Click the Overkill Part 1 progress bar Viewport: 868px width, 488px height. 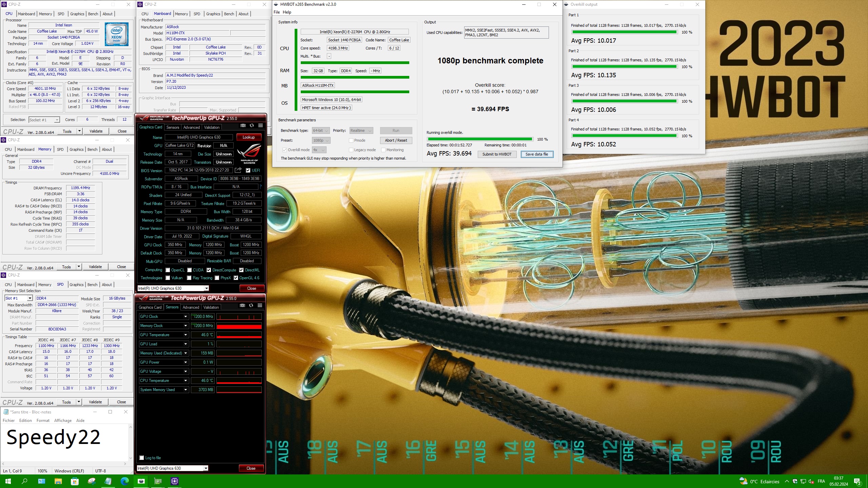tap(624, 32)
